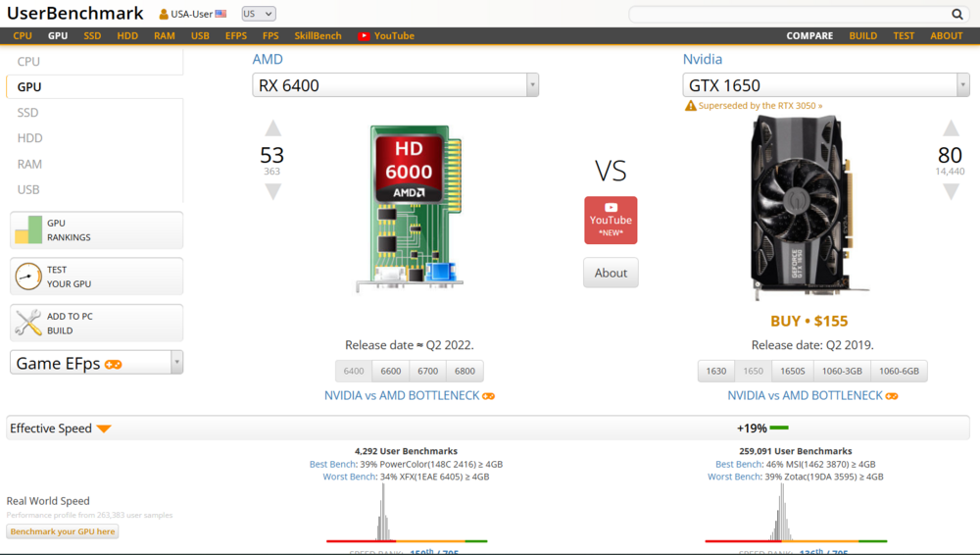
Task: Downvote the GTX 1650 with the down arrow
Action: point(951,192)
